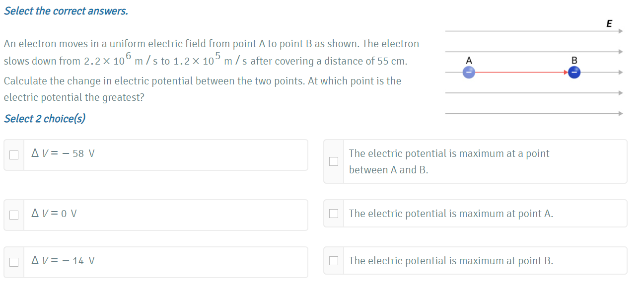
Task: Click the 'Select 2 choice(s)' instruction
Action: coord(45,119)
